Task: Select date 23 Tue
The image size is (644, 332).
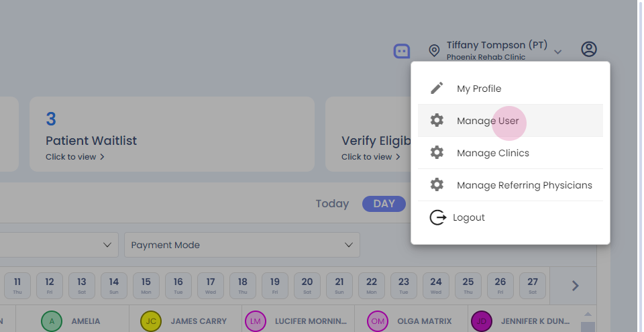Action: pos(404,286)
